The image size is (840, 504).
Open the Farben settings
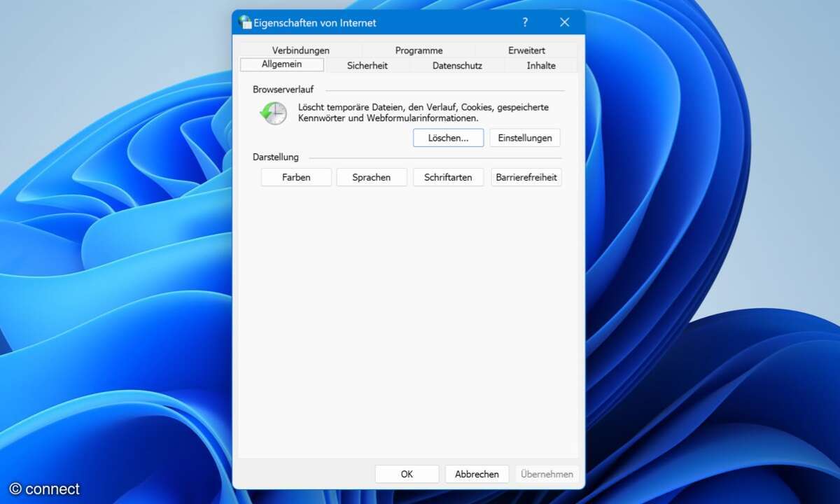click(296, 177)
